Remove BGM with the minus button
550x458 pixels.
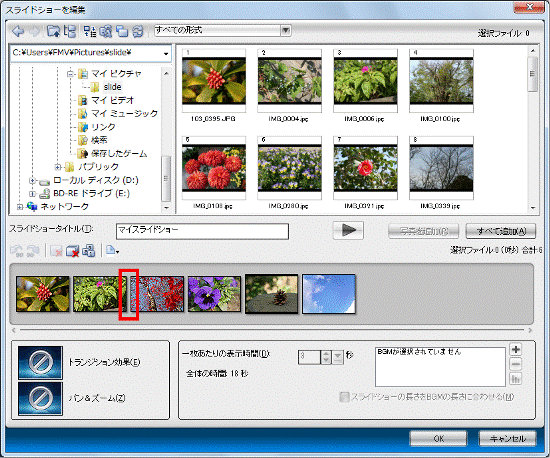[516, 364]
